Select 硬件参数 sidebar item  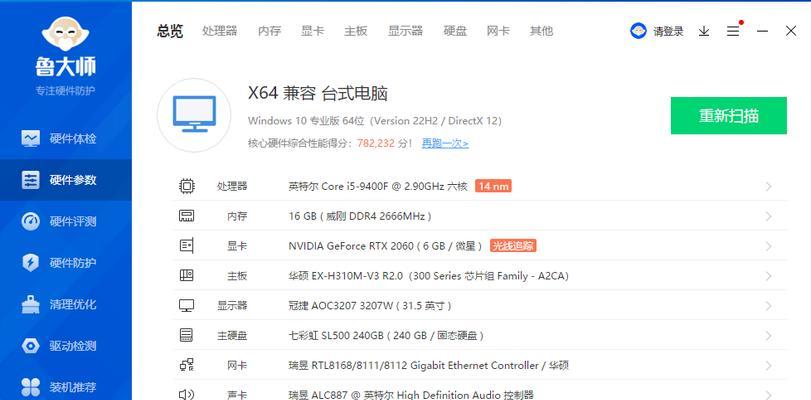click(66, 180)
